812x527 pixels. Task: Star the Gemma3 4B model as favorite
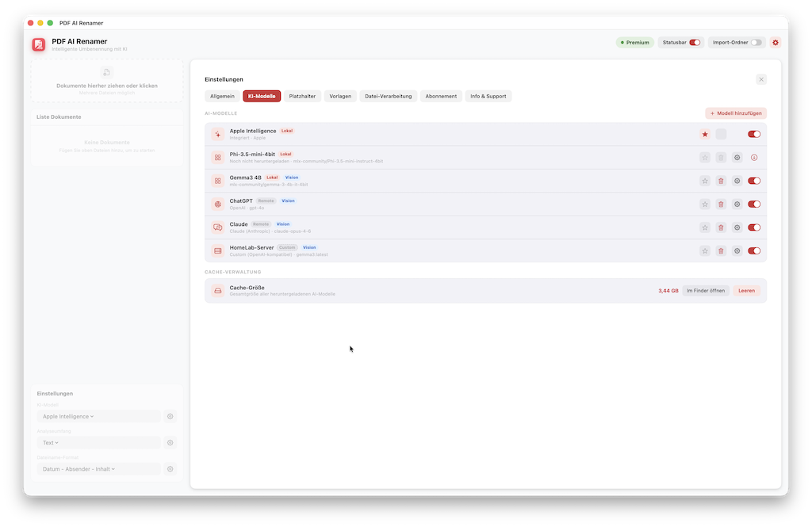[705, 181]
